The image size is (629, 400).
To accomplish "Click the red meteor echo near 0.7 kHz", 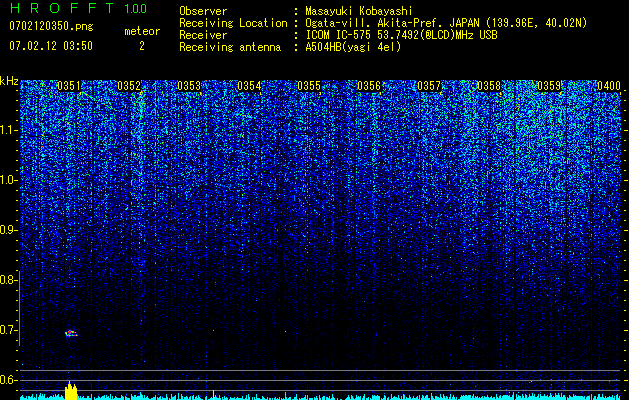I will click(71, 333).
